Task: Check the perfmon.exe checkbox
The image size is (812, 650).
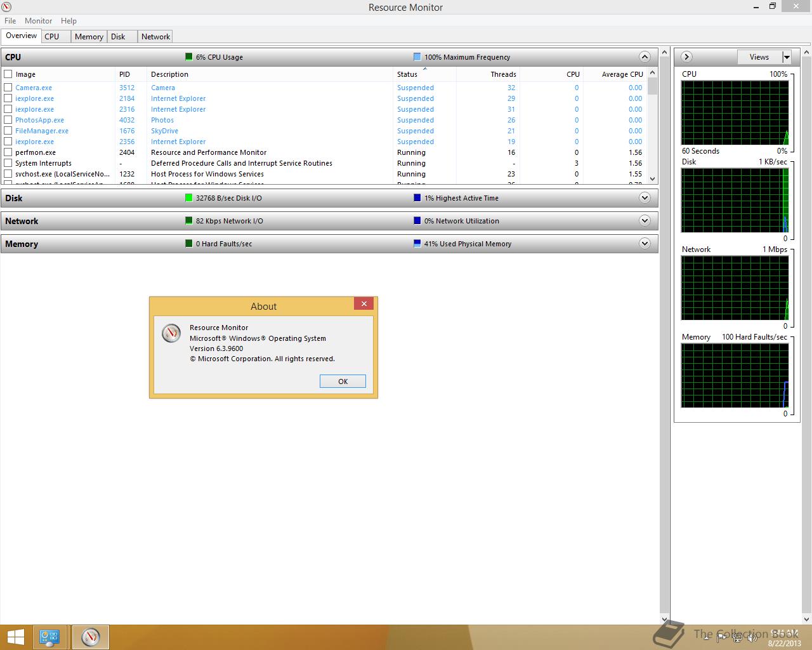Action: pyautogui.click(x=8, y=152)
